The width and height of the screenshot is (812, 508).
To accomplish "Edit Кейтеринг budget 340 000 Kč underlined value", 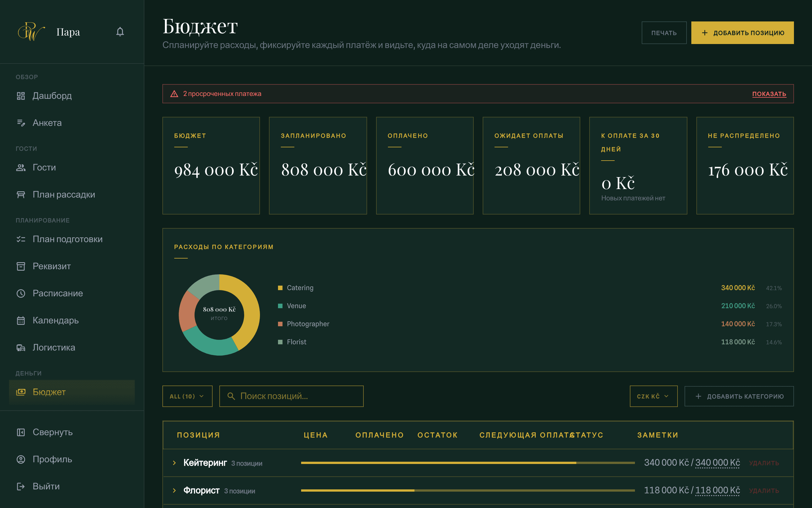I will click(717, 463).
